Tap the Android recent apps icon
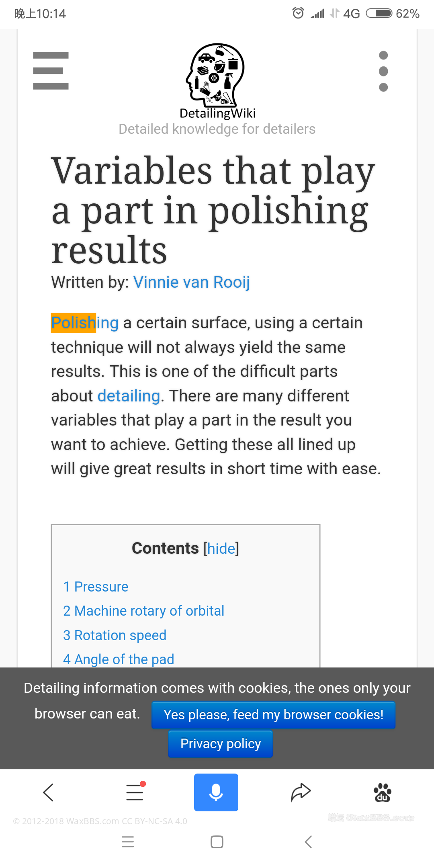 128,841
